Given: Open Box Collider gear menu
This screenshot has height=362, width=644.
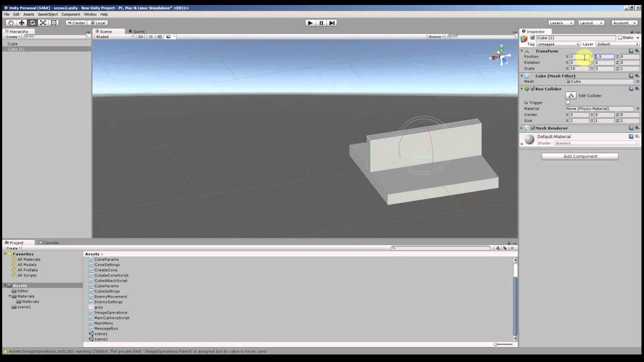Looking at the screenshot, I should pos(637,89).
